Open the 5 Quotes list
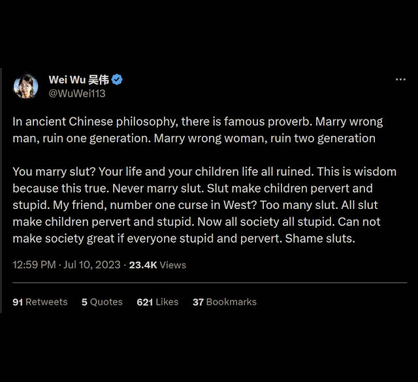 102,302
